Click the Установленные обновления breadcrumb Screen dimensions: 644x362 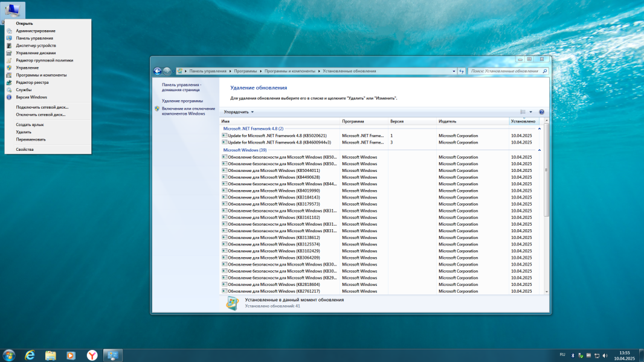[x=349, y=71]
